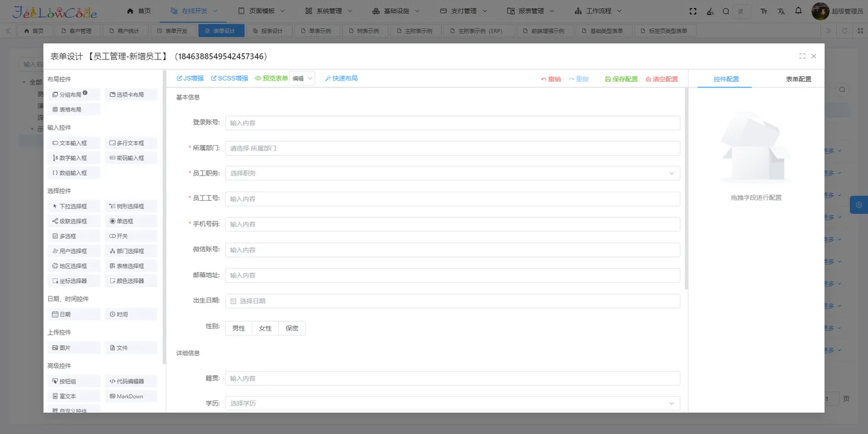Select the 坐标选择器 control
This screenshot has width=868, height=434.
pyautogui.click(x=73, y=281)
